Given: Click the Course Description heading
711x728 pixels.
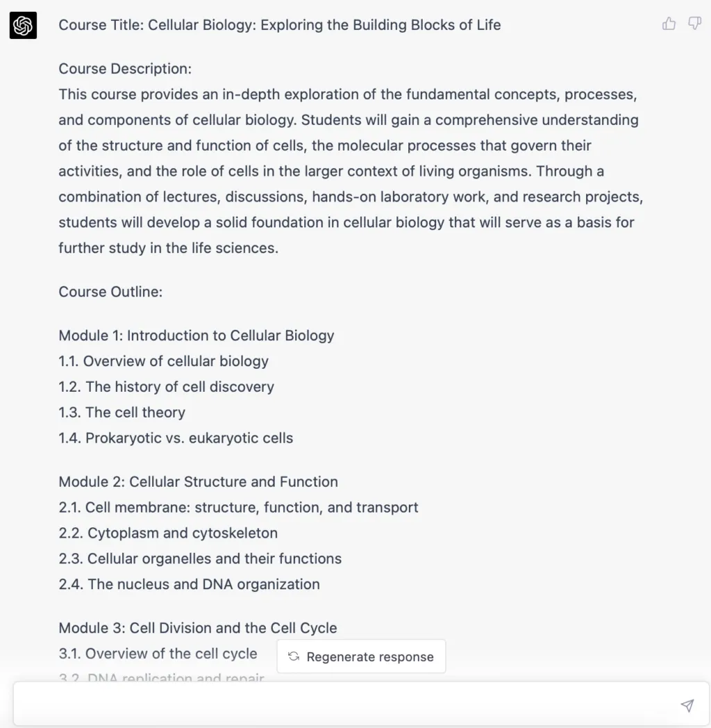Looking at the screenshot, I should 125,69.
